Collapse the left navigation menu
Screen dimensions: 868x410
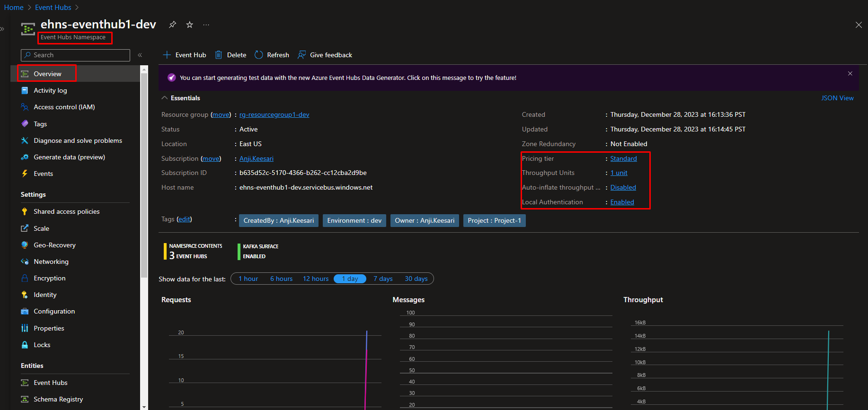[x=140, y=55]
